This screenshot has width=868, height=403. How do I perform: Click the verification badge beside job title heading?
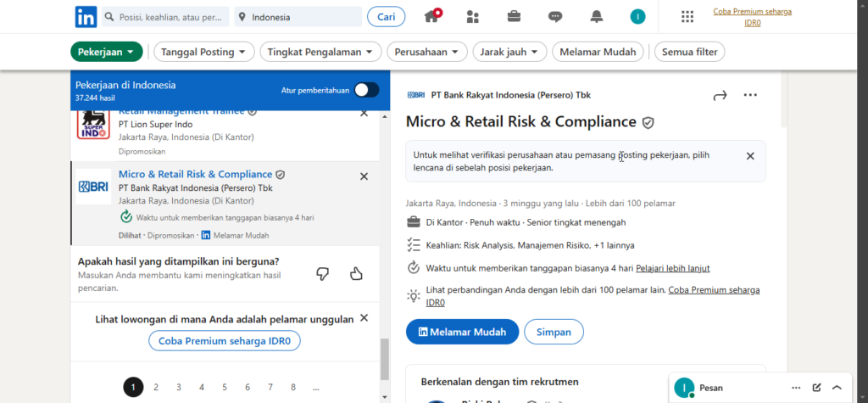point(648,122)
